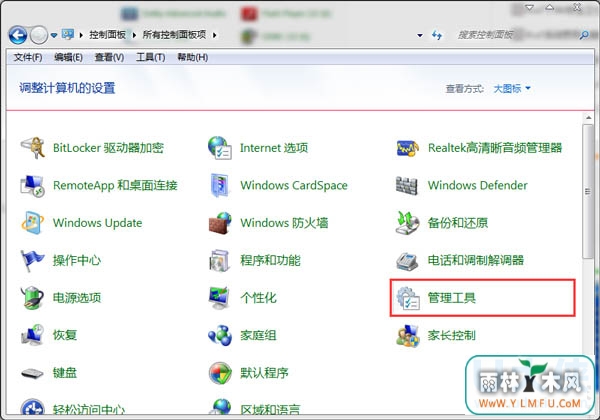Open the 电源选项 link
The height and width of the screenshot is (420, 600).
77,298
